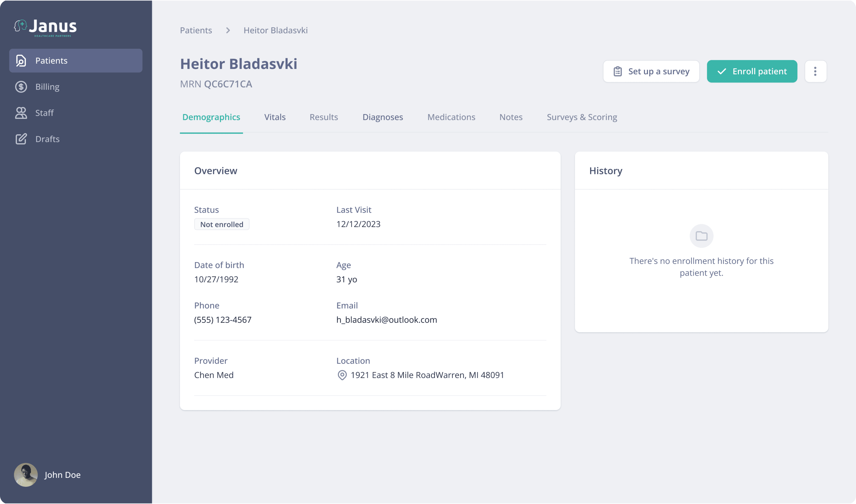Click Set up a survey button
This screenshot has width=856, height=504.
651,71
